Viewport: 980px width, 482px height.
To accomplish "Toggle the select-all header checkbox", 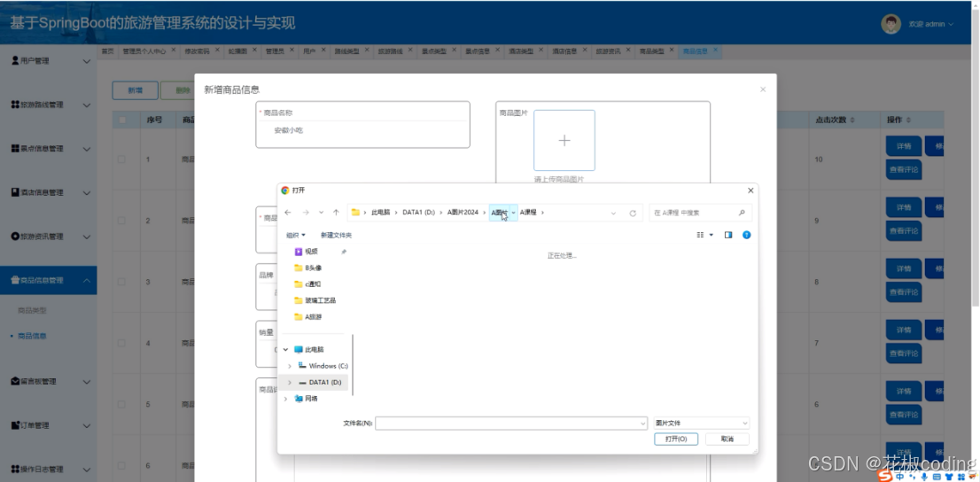I will click(122, 120).
